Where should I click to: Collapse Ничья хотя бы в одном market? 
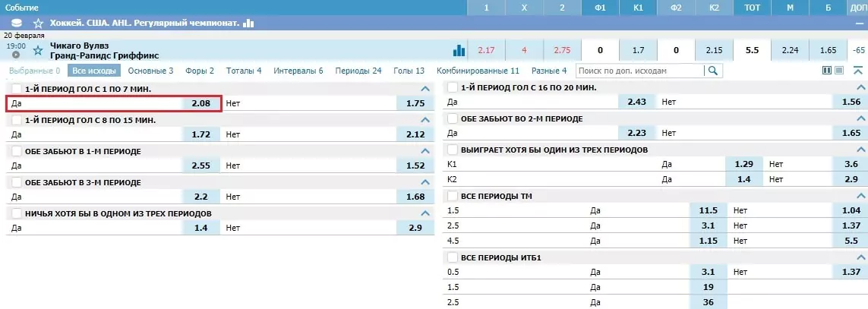(x=425, y=213)
